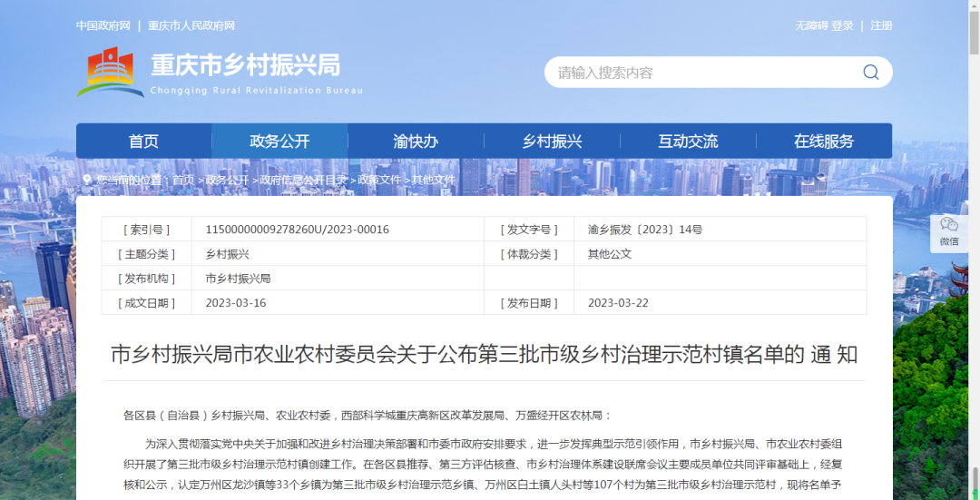This screenshot has height=500, width=980.
Task: Go to 政府信息公开目录 in breadcrumb
Action: [x=304, y=181]
